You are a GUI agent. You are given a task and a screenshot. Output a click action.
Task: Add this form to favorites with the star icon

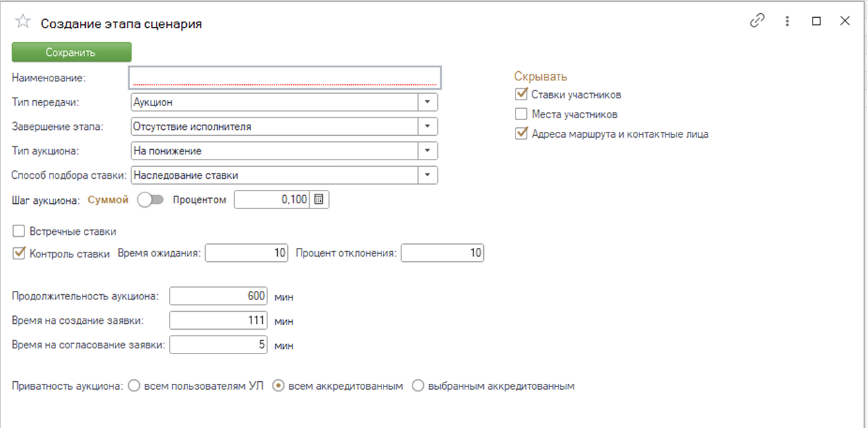(22, 22)
